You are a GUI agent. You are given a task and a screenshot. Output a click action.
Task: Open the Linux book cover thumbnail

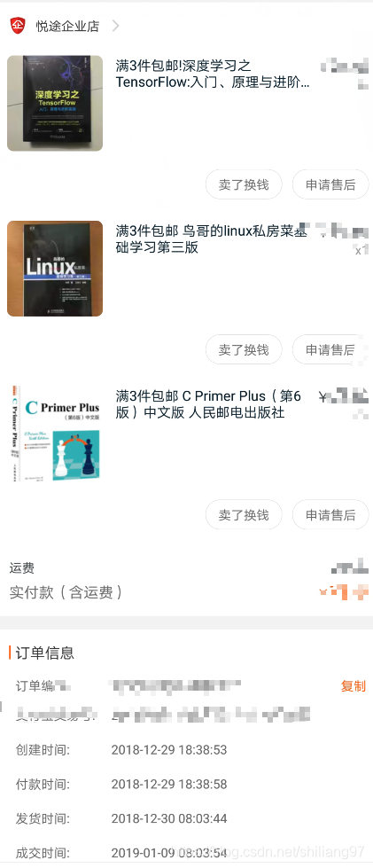coord(55,269)
